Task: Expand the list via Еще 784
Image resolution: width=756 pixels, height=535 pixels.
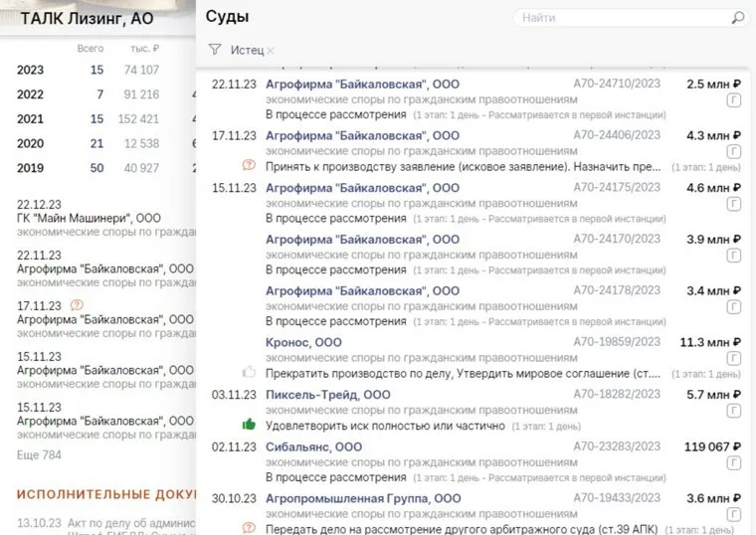Action: pyautogui.click(x=39, y=455)
